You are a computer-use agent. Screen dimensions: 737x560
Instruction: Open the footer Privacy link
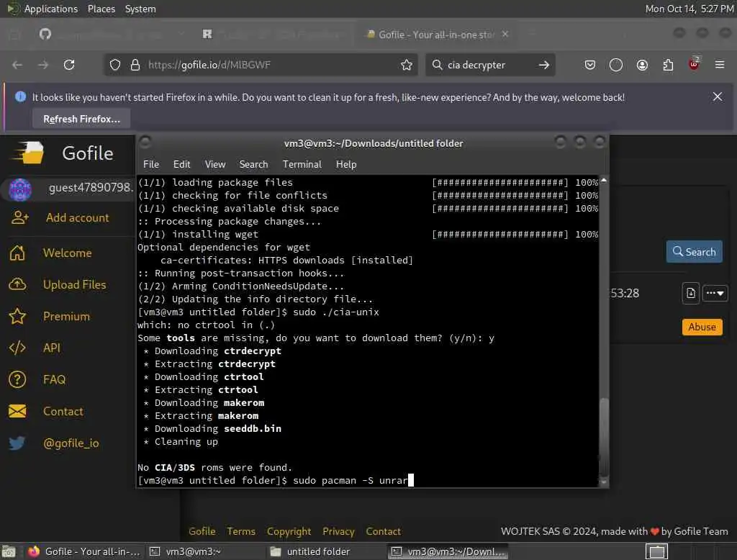338,531
